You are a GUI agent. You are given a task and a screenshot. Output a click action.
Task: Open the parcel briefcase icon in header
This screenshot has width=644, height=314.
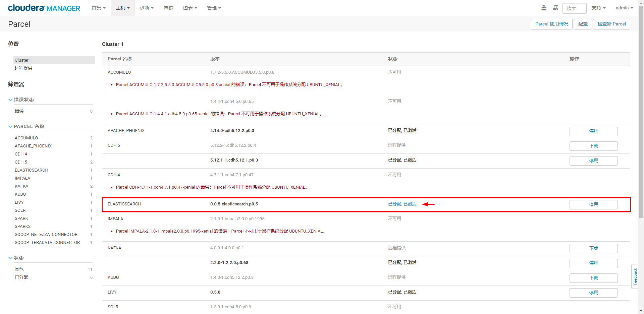544,8
